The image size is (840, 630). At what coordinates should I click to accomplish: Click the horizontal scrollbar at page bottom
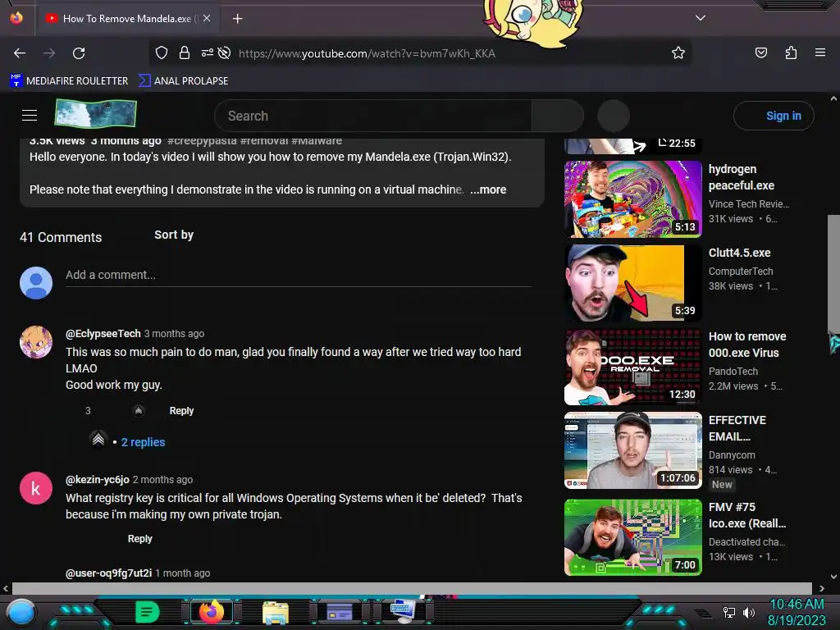412,588
